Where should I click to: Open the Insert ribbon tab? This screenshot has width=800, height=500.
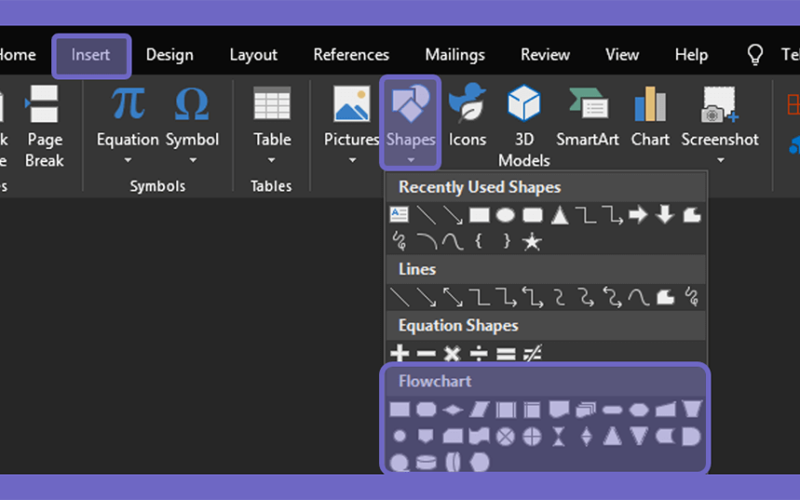[91, 55]
